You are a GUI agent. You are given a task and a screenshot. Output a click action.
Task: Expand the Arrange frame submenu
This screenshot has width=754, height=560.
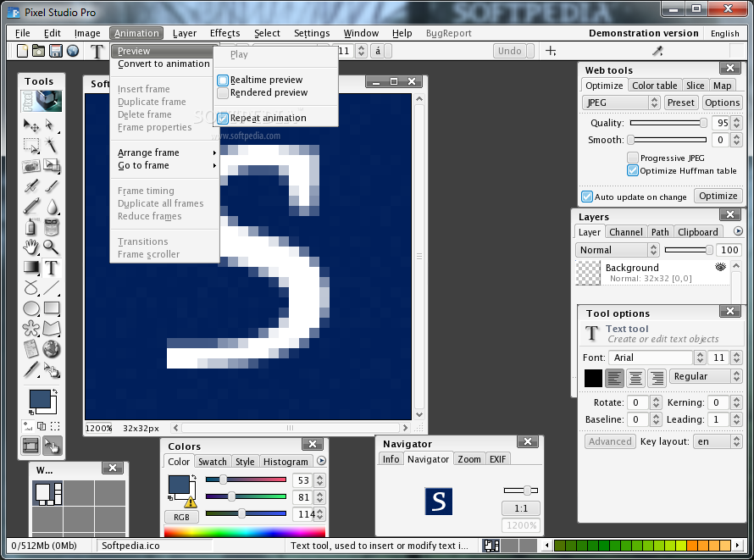point(165,152)
